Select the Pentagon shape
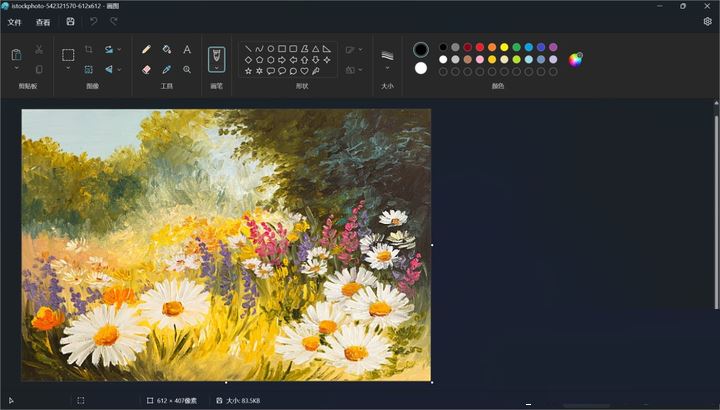Screen dimensions: 720x410 [x=259, y=60]
